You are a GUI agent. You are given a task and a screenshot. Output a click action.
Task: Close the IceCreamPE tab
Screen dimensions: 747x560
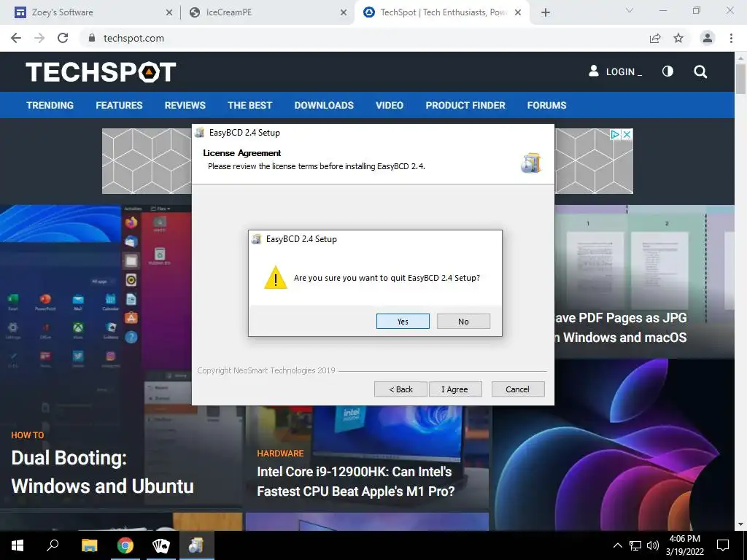[344, 12]
